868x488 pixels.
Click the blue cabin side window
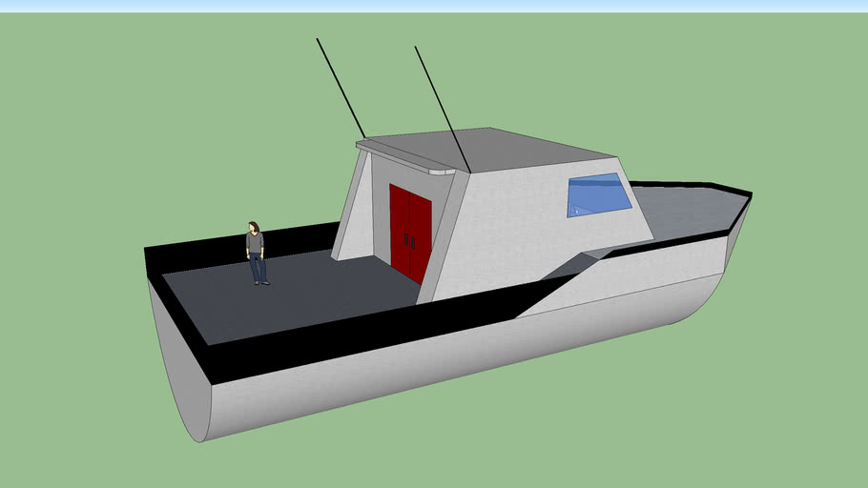coord(599,194)
